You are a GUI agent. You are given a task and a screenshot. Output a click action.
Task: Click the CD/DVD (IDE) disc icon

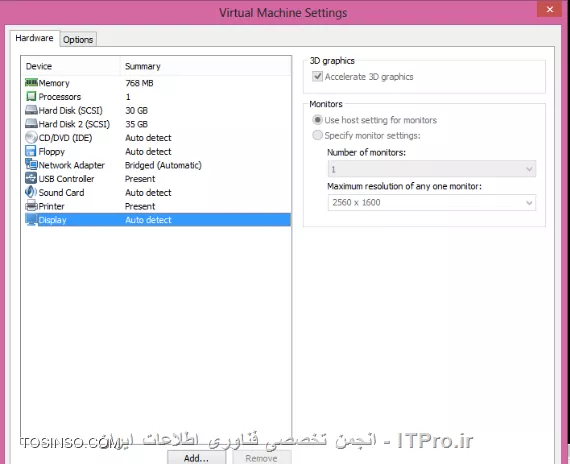[x=31, y=137]
